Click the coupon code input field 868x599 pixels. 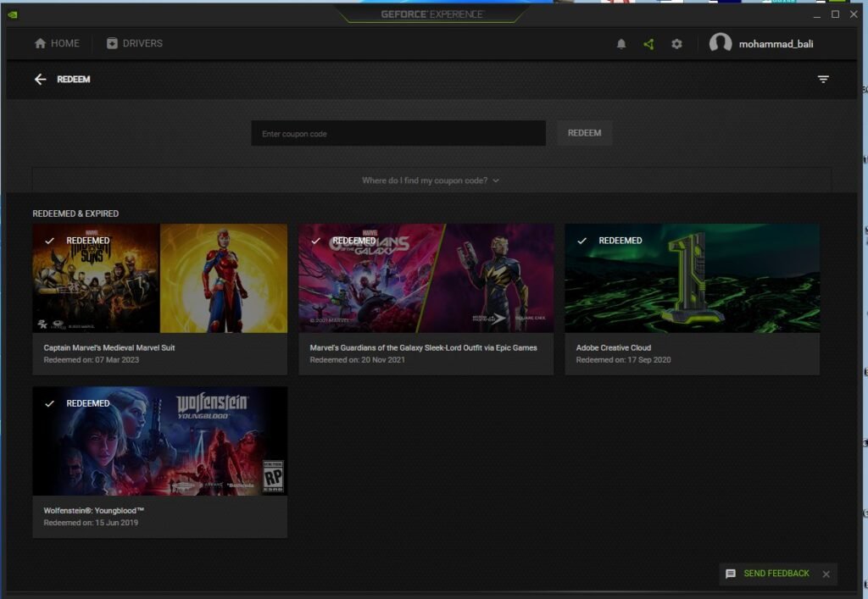(398, 133)
